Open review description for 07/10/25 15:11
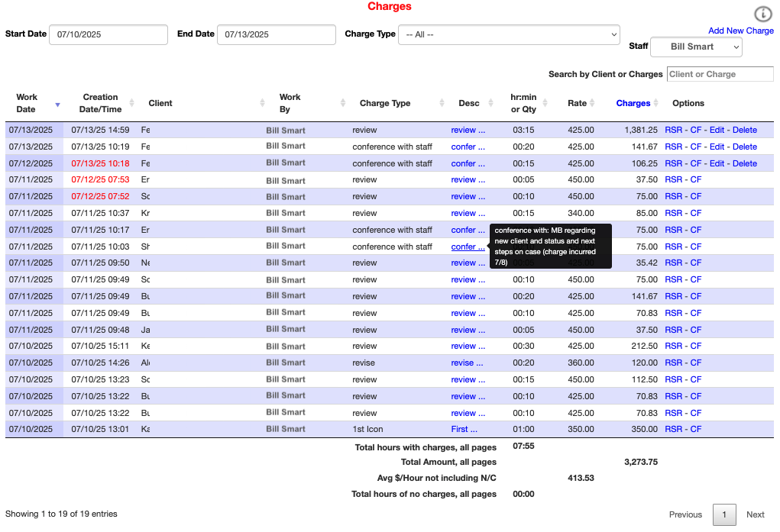Image resolution: width=780 pixels, height=532 pixels. click(468, 346)
